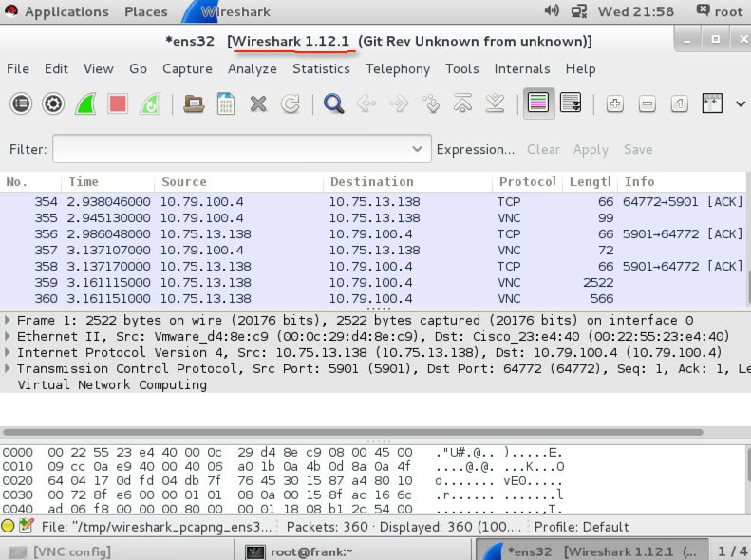The width and height of the screenshot is (751, 560).
Task: Close this capture file X icon
Action: pyautogui.click(x=258, y=103)
